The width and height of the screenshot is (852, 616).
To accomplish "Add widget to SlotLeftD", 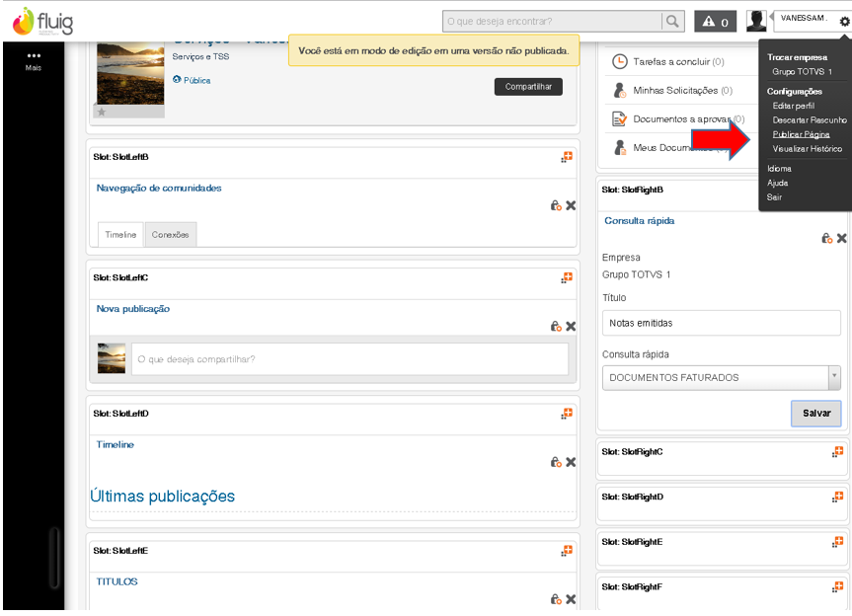I will click(x=567, y=414).
